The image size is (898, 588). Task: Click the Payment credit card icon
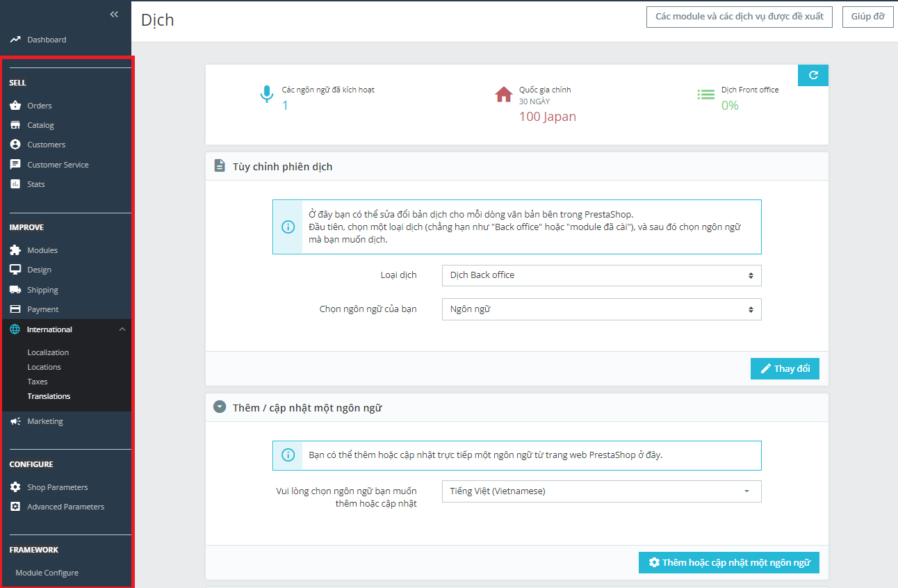[15, 309]
